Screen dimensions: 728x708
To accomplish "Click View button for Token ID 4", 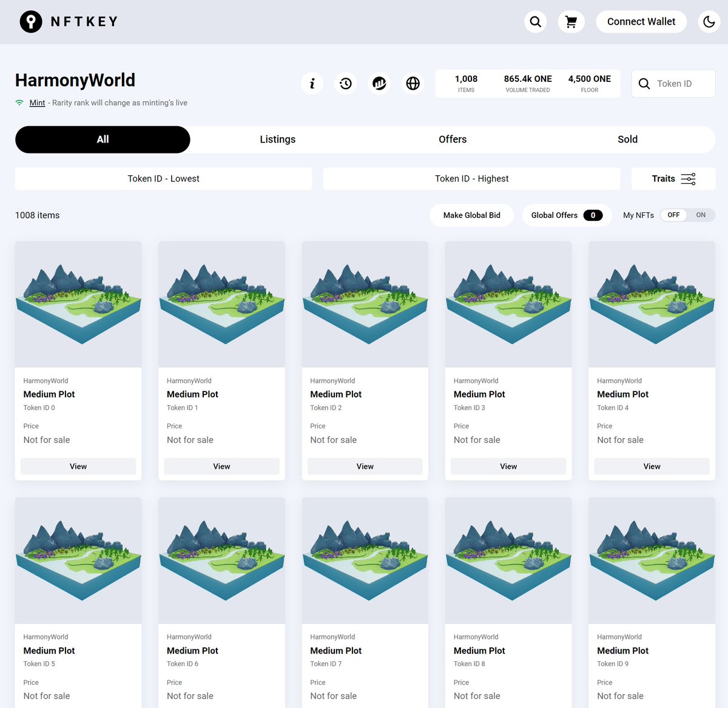I will [652, 467].
